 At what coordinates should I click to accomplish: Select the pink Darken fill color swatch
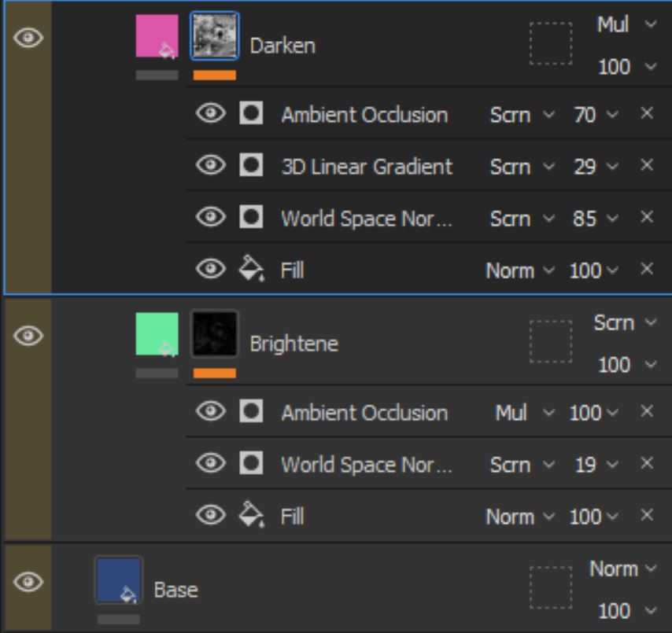point(157,36)
